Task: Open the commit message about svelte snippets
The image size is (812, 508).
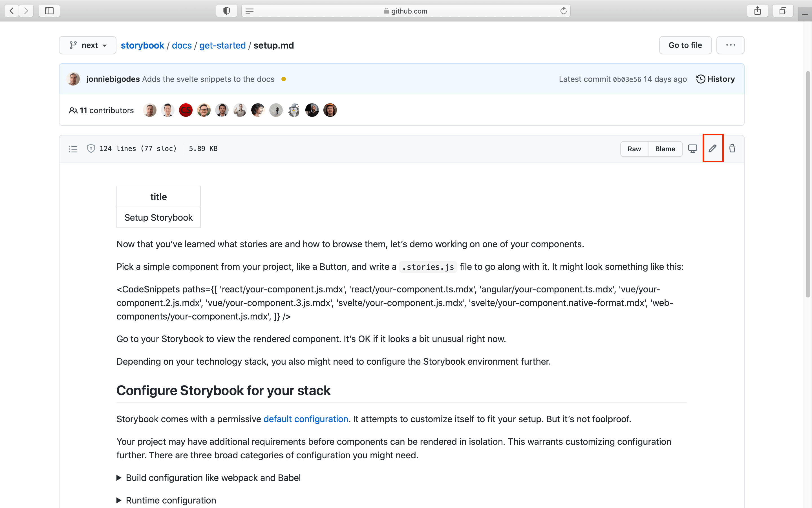Action: pyautogui.click(x=208, y=79)
